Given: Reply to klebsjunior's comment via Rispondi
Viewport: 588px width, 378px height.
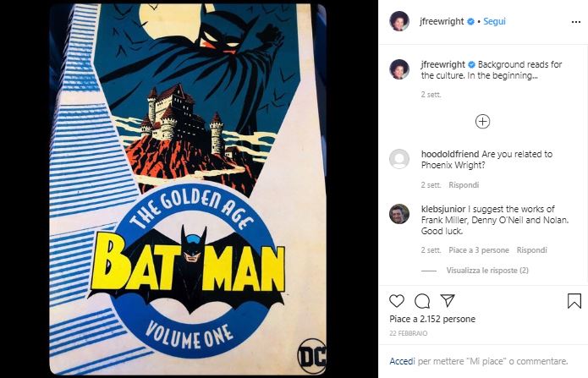Looking at the screenshot, I should [531, 250].
